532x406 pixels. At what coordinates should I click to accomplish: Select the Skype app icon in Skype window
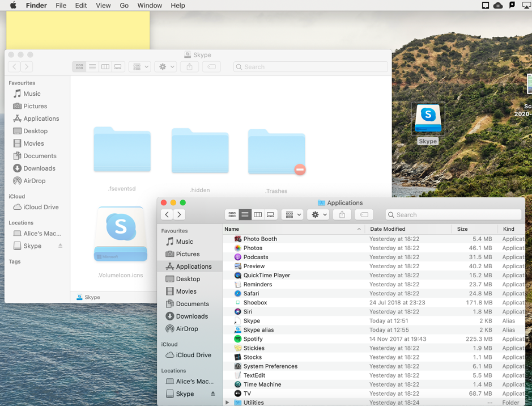[x=121, y=234]
